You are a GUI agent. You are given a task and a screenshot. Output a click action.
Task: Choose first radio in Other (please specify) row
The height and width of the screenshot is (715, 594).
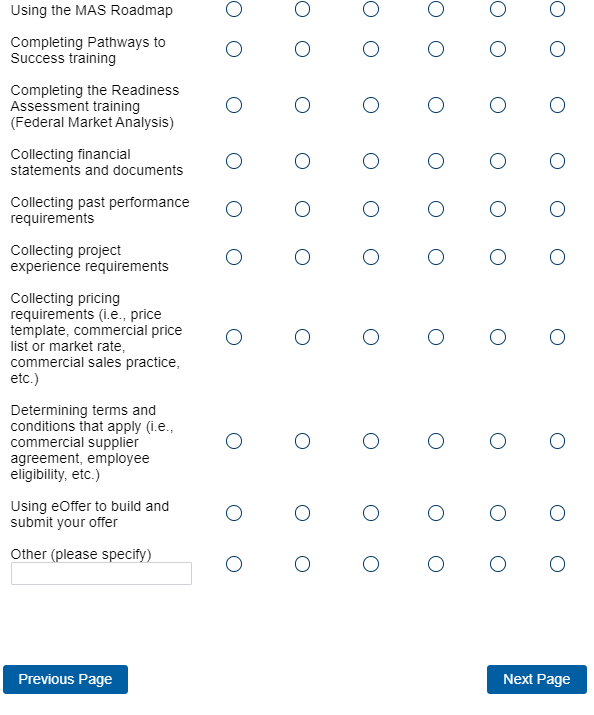[x=234, y=564]
